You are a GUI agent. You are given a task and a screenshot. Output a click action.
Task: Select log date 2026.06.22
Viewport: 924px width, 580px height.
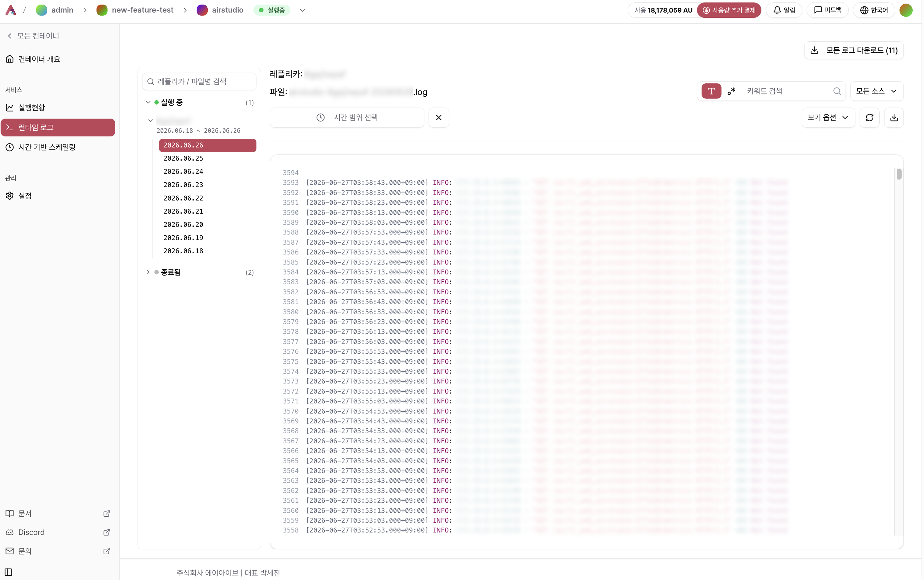point(207,198)
